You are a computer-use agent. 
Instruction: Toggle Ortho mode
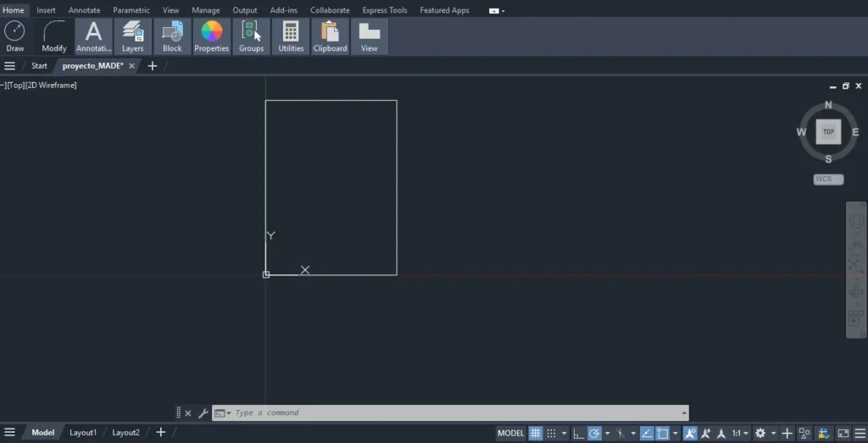coord(579,433)
